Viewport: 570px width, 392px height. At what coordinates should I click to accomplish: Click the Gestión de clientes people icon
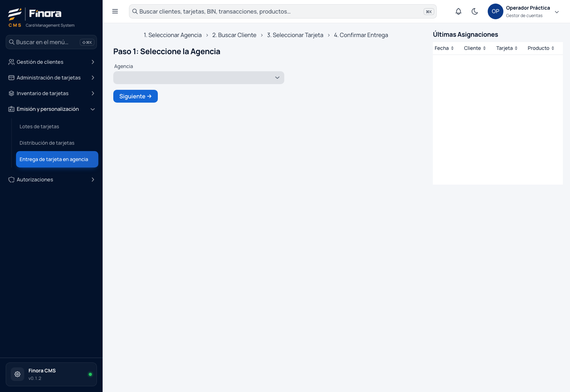pos(11,62)
